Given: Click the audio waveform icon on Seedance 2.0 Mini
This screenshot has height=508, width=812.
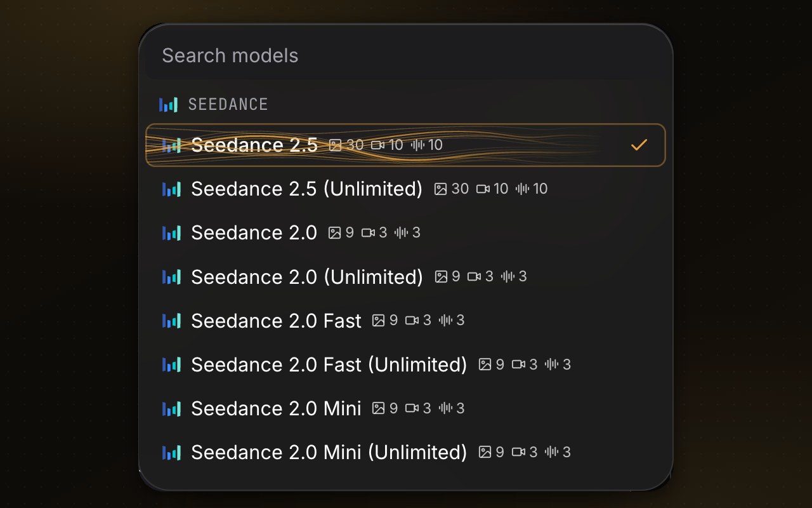Looking at the screenshot, I should [x=445, y=408].
